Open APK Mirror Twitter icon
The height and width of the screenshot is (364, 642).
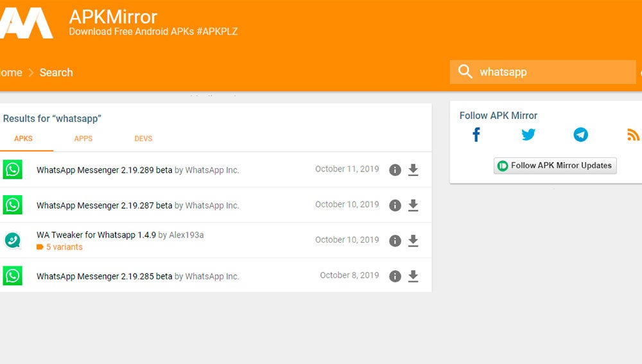(x=528, y=134)
